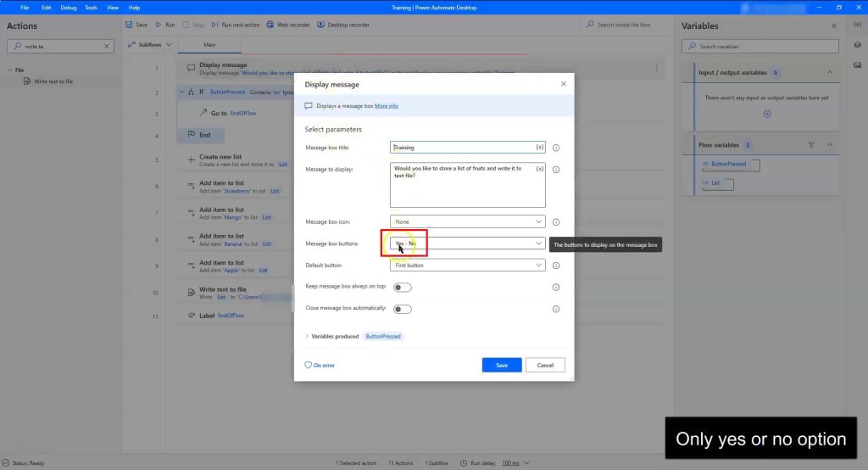Collapse Input / output variables section
Screen dimensions: 868x470
coord(829,73)
